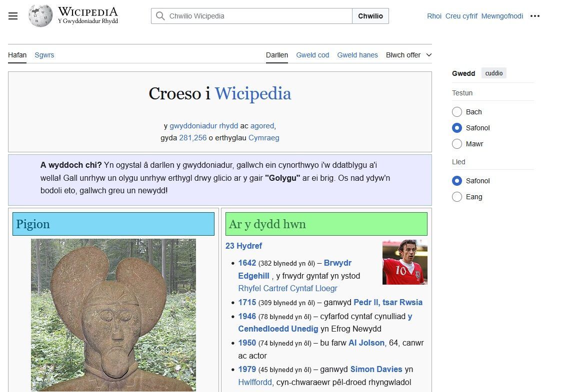576x392 pixels.
Task: Open the Al Jolson link
Action: coord(366,343)
